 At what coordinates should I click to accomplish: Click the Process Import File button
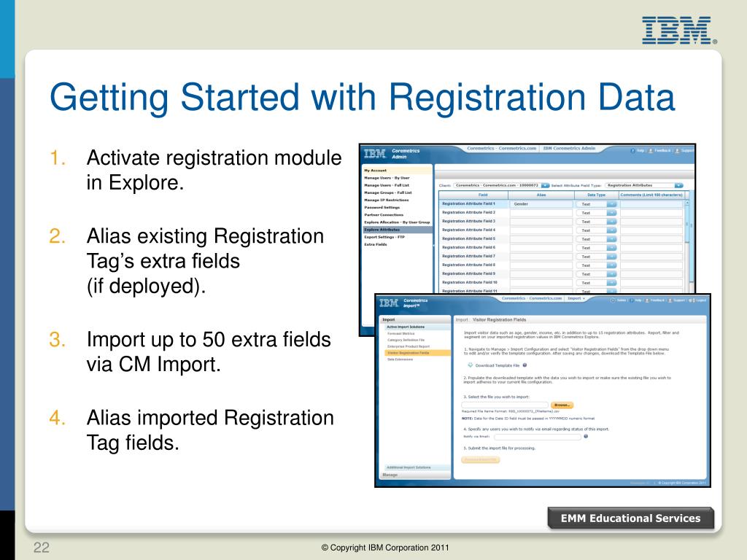[480, 459]
